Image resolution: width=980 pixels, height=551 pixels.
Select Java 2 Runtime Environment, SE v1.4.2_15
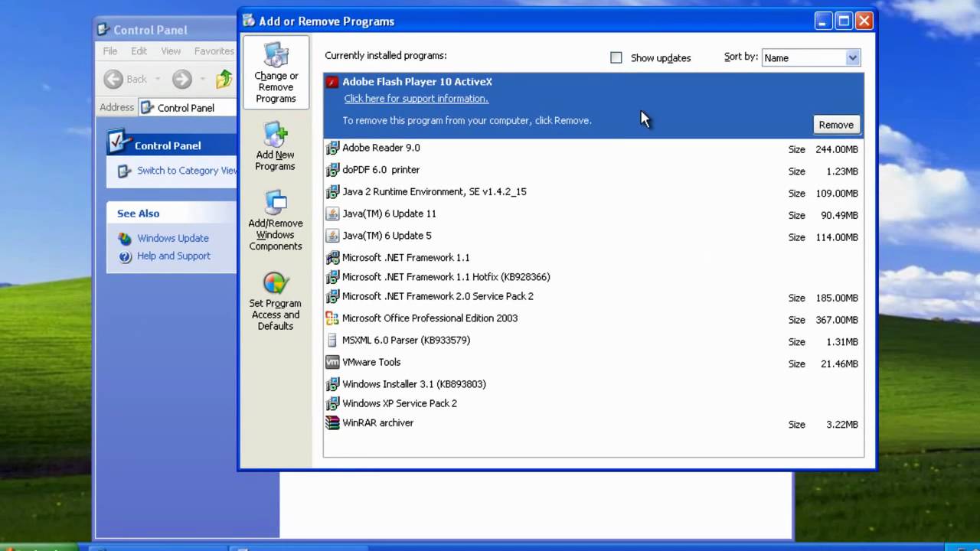point(593,193)
